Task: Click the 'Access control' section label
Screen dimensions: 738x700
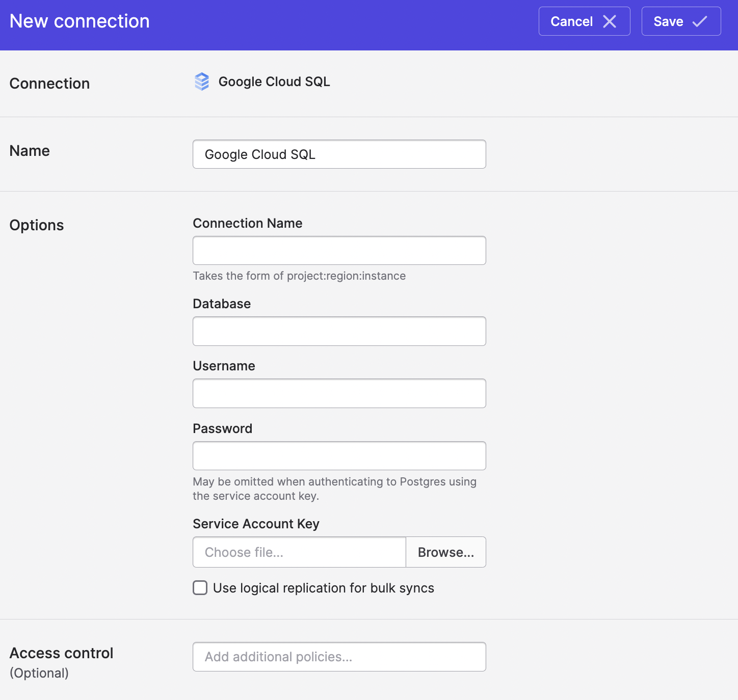Action: click(x=61, y=653)
